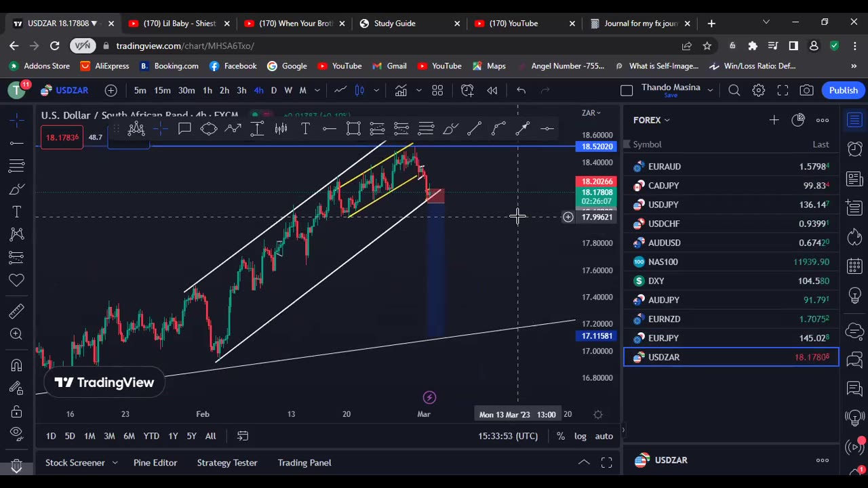Select the trend line tool in left toolbar
Viewport: 868px width, 488px height.
tap(17, 143)
